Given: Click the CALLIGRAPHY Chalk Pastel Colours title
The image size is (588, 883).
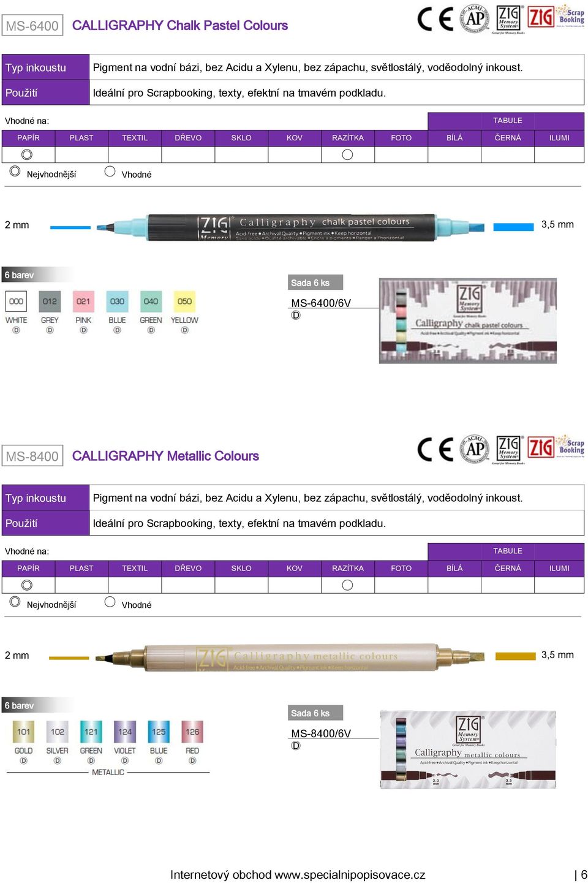Looking at the screenshot, I should (180, 25).
